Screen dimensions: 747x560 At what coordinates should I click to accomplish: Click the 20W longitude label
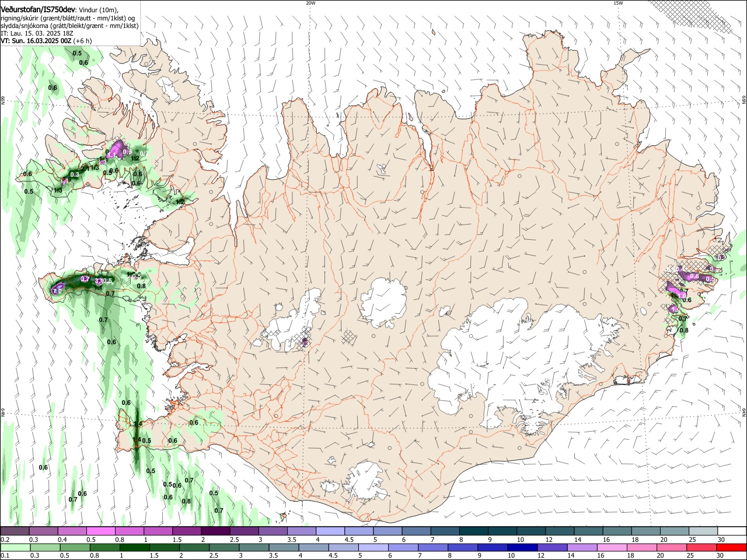click(x=310, y=3)
